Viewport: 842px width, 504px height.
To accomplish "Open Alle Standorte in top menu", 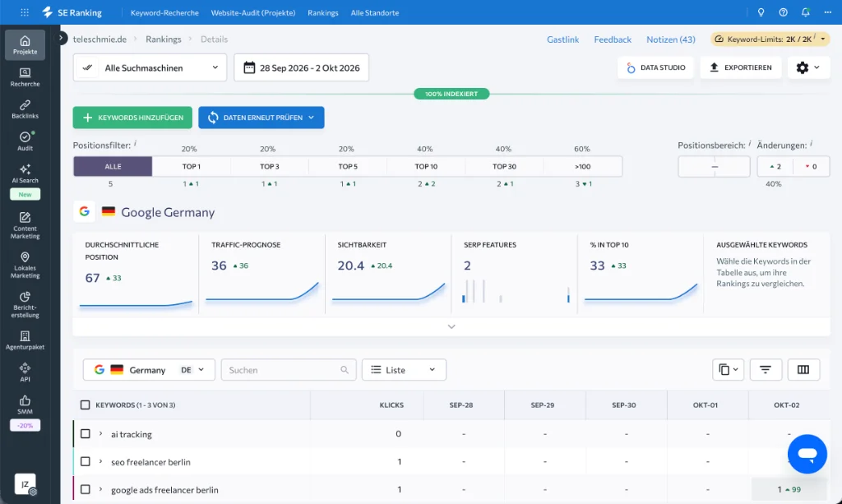I will [x=375, y=12].
